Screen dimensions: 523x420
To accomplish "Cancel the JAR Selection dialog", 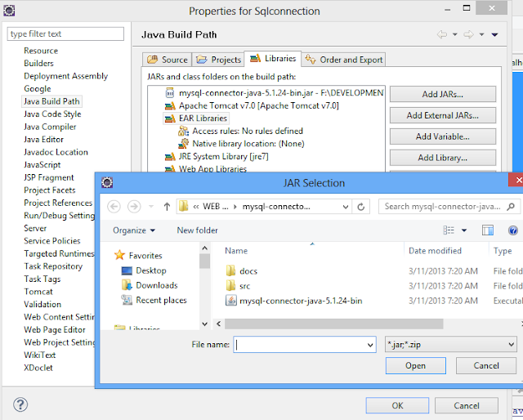I will 486,365.
